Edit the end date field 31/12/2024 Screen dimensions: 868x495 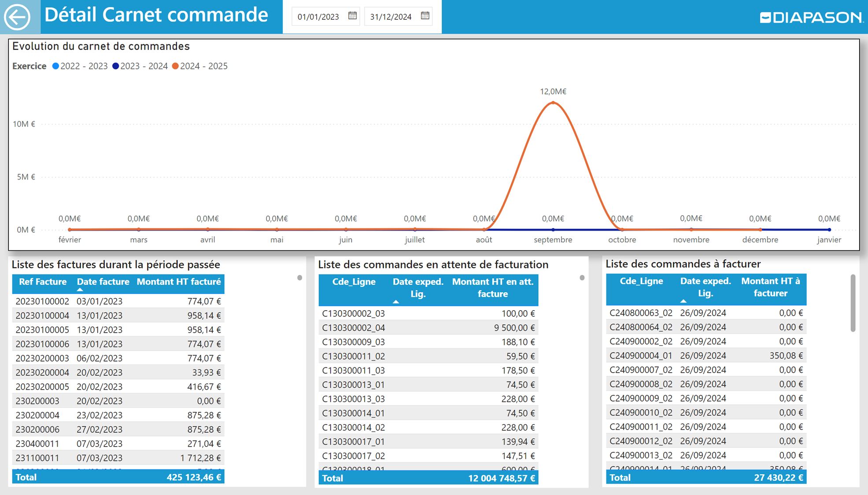coord(391,17)
